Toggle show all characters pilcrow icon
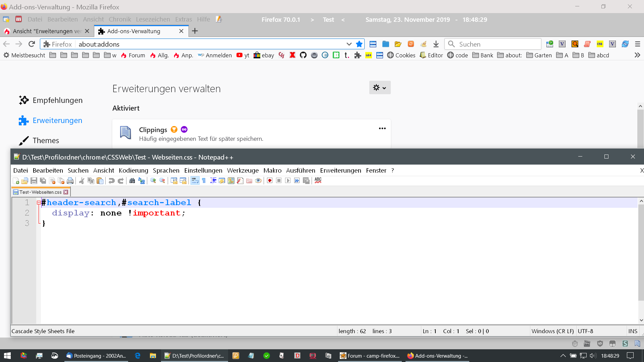The height and width of the screenshot is (362, 644). click(204, 181)
